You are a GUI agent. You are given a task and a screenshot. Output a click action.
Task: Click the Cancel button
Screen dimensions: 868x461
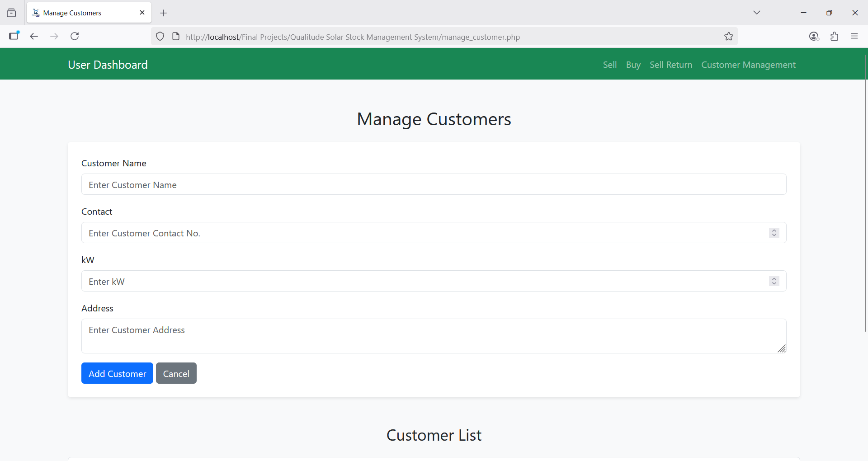click(x=176, y=373)
